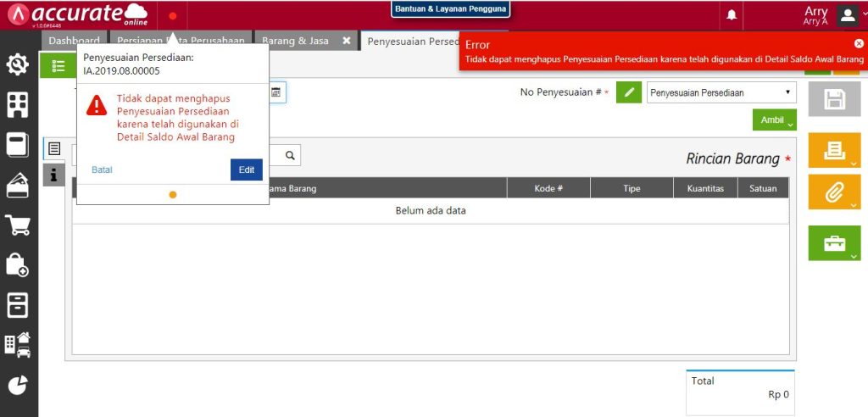Open the pie chart reports module

point(18,385)
